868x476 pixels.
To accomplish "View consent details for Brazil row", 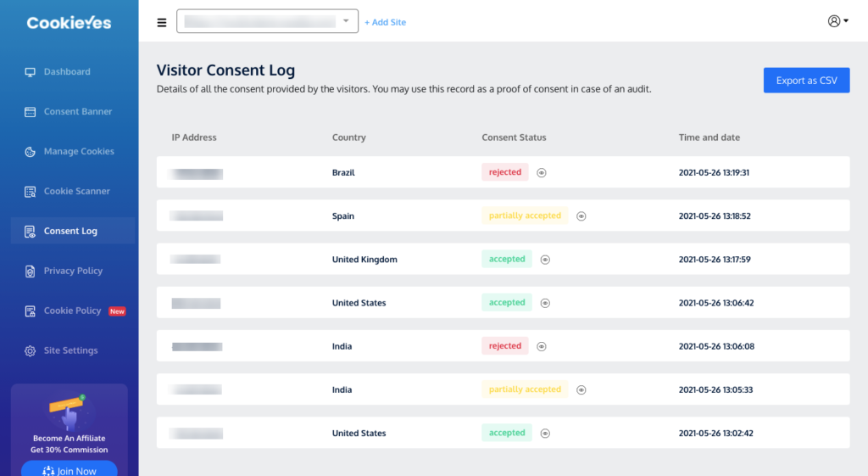I will pos(542,173).
